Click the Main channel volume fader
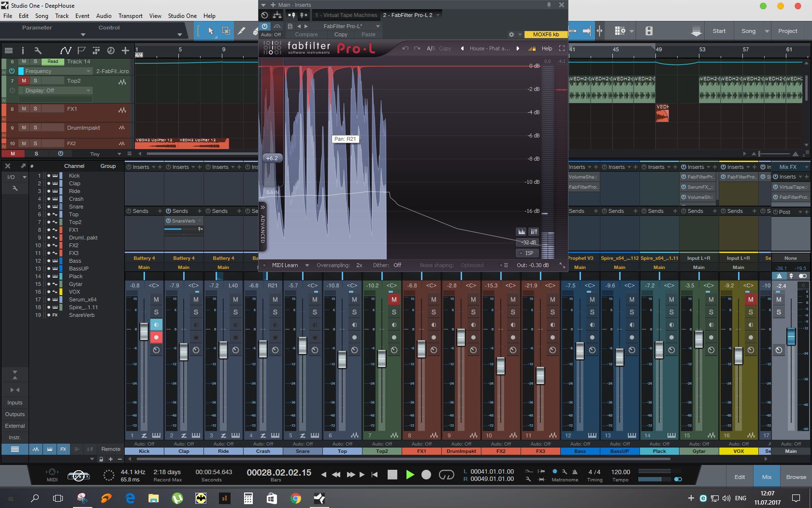812x508 pixels. tap(791, 337)
